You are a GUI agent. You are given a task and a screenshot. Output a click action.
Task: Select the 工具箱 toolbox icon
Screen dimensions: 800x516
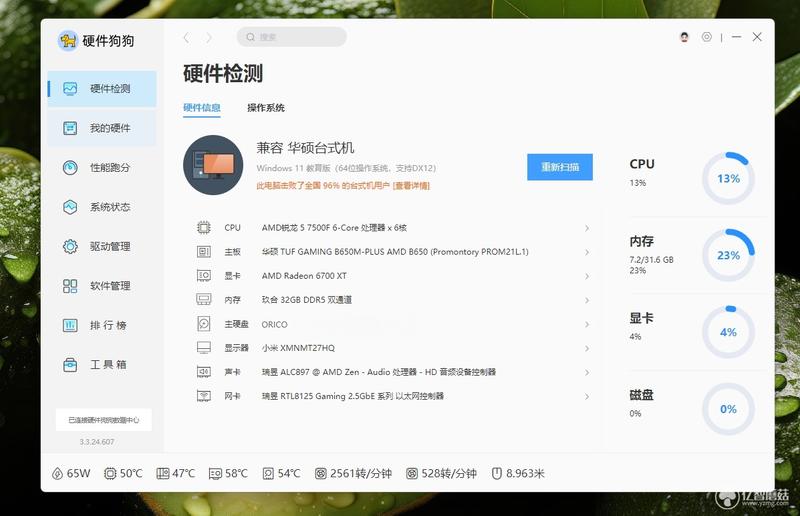point(70,365)
